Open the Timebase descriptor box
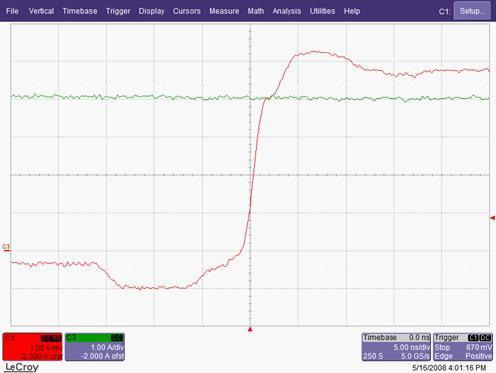This screenshot has height=373, width=496. 396,347
